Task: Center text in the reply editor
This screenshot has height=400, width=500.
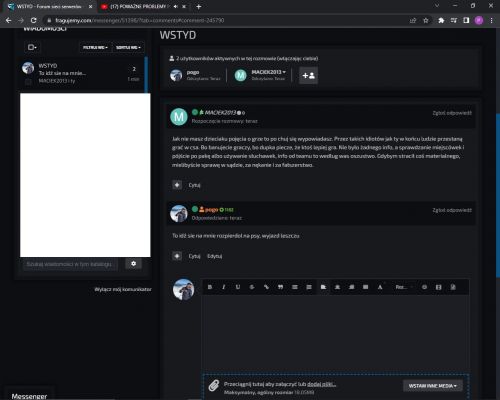Action: 337,287
